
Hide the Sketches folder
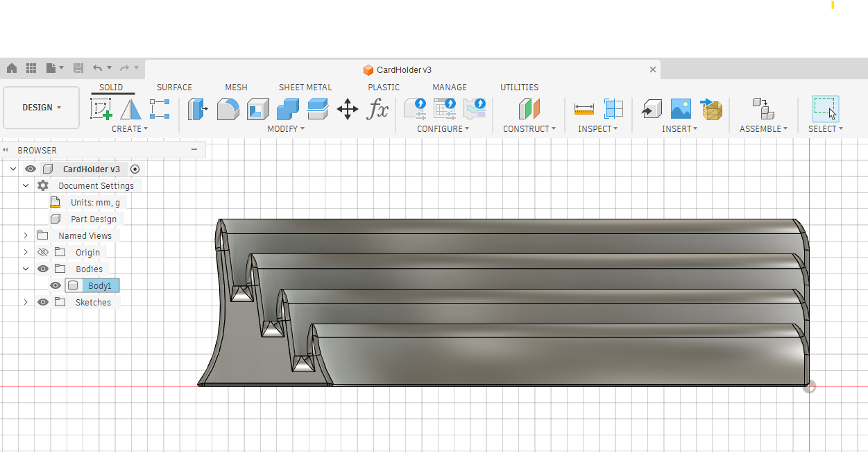coord(43,302)
